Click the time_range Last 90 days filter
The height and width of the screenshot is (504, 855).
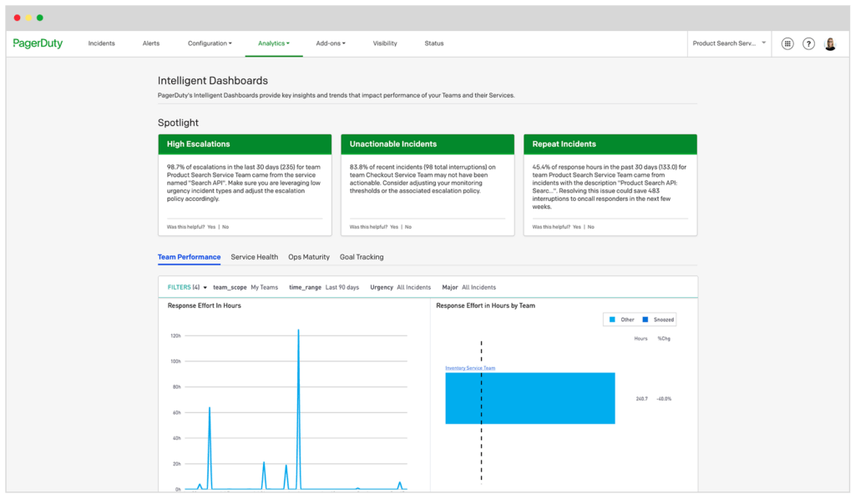(324, 288)
